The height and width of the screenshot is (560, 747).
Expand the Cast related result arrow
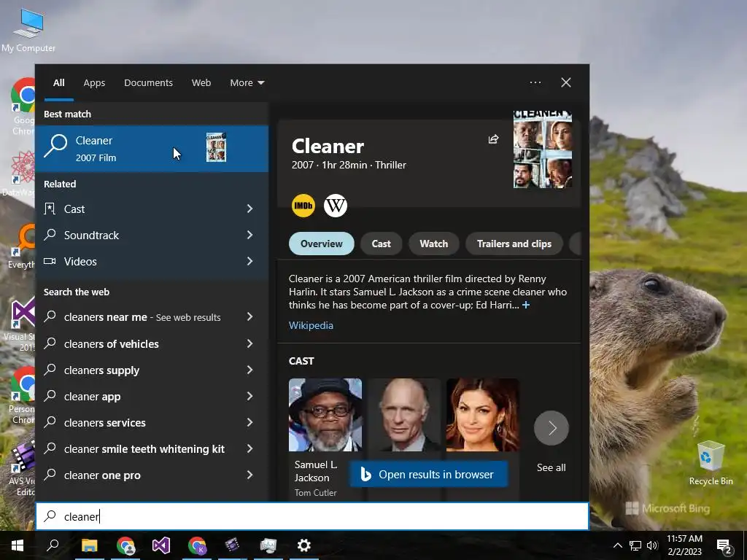coord(249,209)
